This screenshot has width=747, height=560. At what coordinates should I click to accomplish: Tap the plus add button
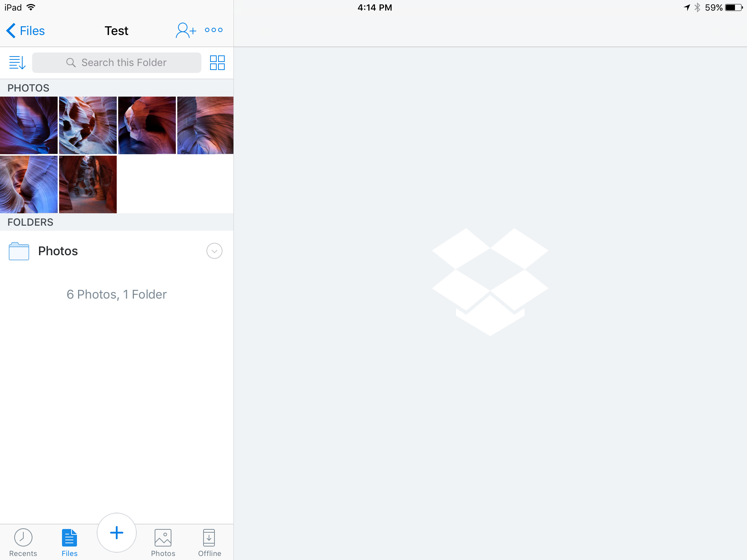click(117, 533)
